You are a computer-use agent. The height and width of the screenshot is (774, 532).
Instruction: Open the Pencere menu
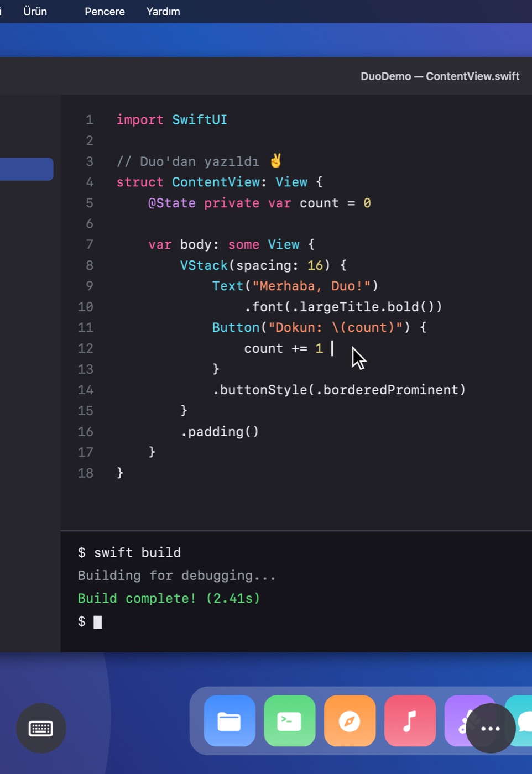[x=105, y=11]
